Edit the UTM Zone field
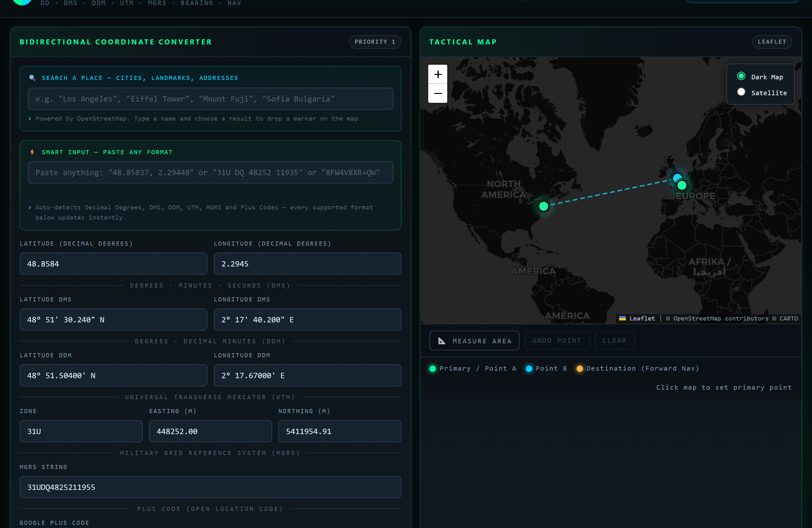The image size is (812, 528). pos(81,432)
